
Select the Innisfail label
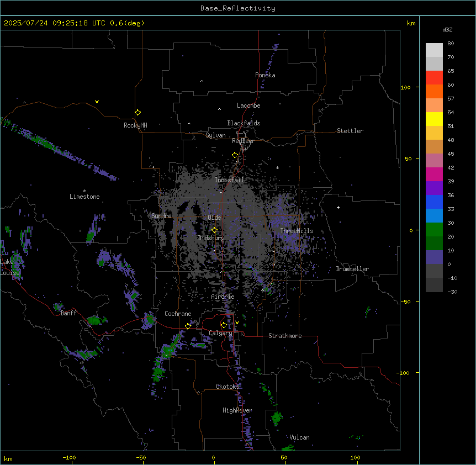pos(230,180)
